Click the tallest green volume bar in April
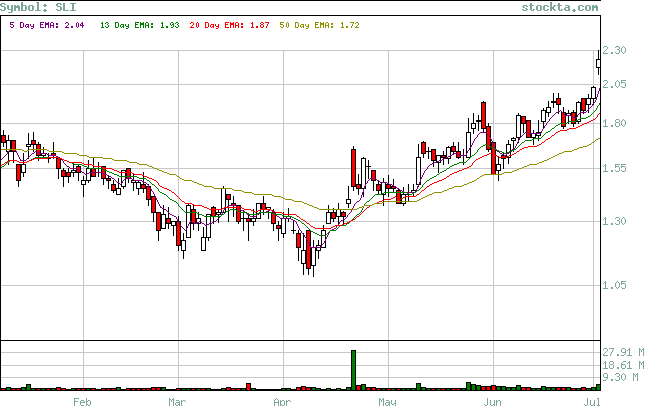This screenshot has height=406, width=655. (353, 370)
